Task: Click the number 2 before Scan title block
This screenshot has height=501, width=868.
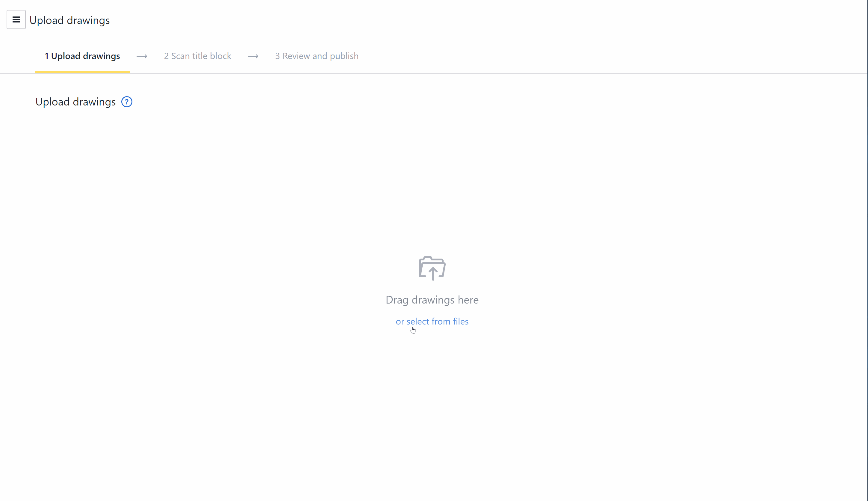Action: tap(166, 56)
